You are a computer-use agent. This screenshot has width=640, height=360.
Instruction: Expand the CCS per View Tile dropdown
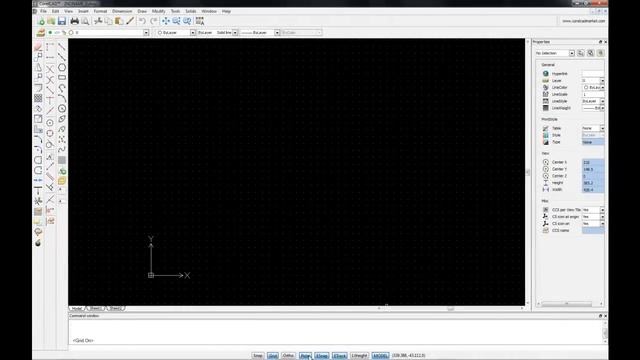coord(602,210)
